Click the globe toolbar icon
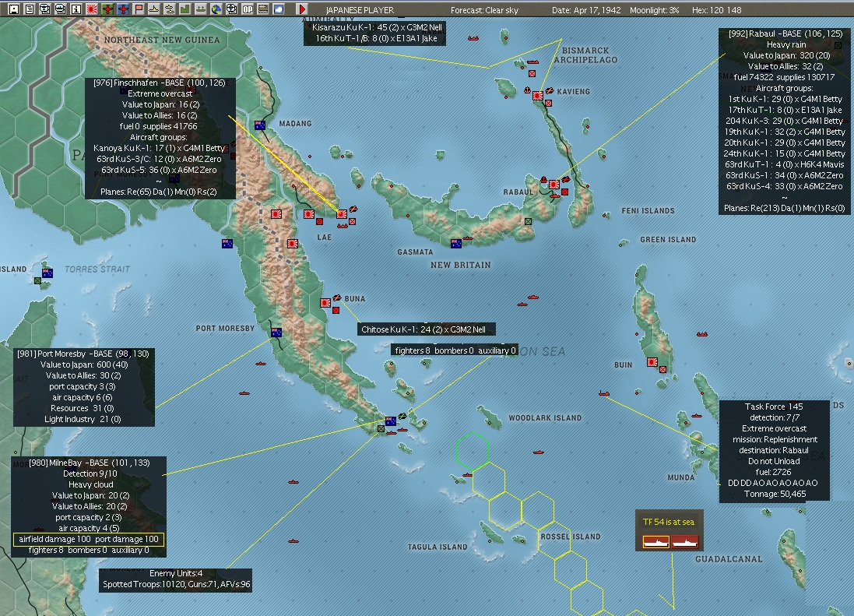854x616 pixels. pos(216,9)
